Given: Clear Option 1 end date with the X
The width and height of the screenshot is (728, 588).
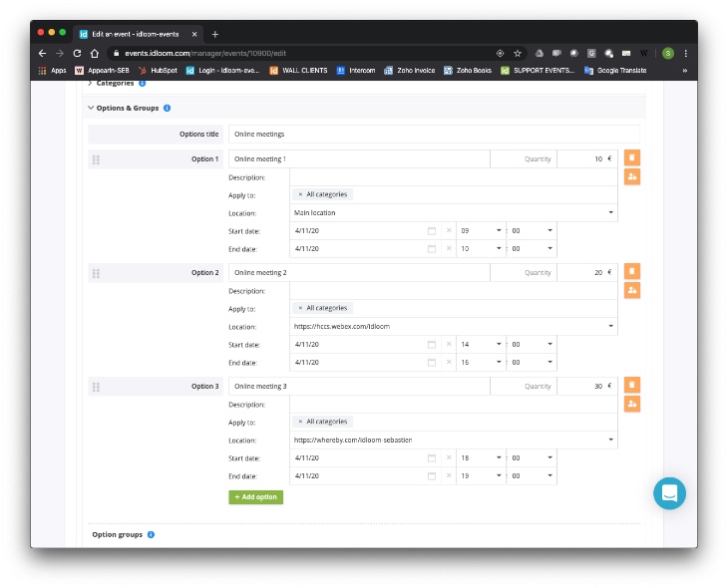Looking at the screenshot, I should click(449, 249).
